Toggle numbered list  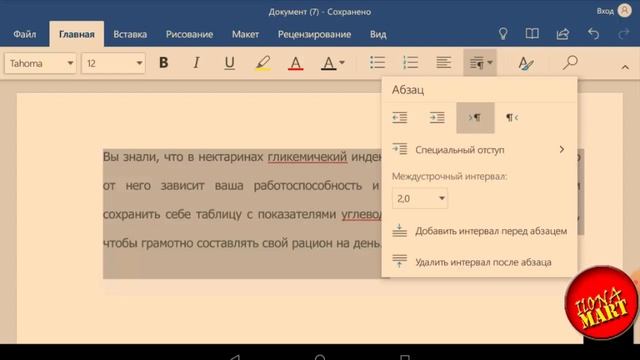pos(410,62)
